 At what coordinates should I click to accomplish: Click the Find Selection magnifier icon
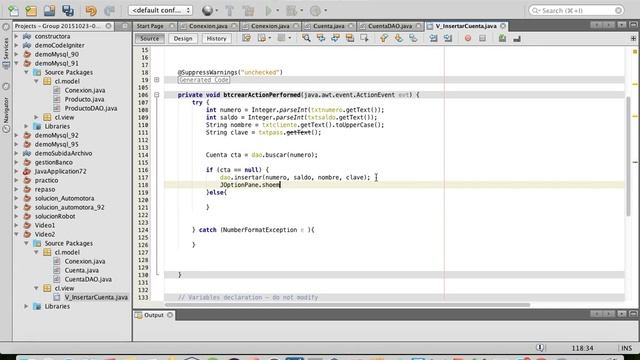[x=306, y=38]
